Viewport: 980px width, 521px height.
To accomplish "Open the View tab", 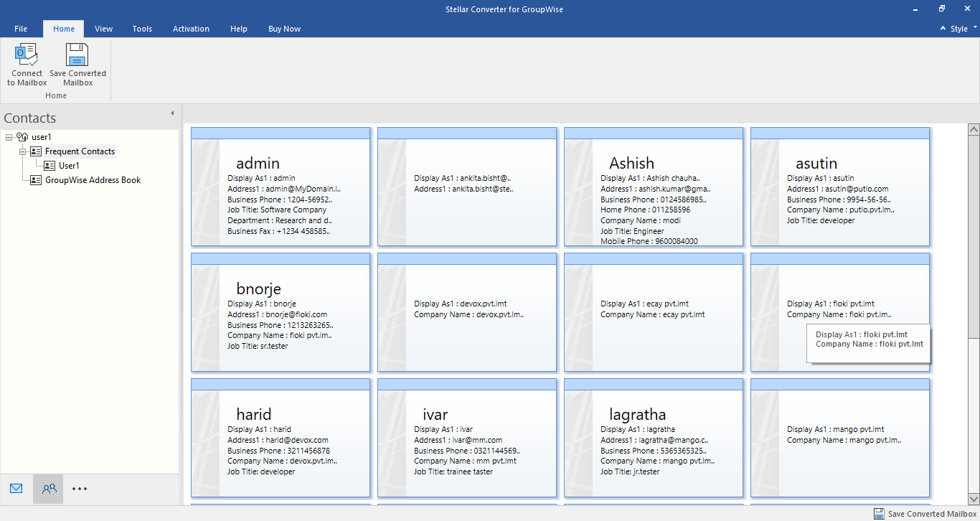I will point(104,29).
